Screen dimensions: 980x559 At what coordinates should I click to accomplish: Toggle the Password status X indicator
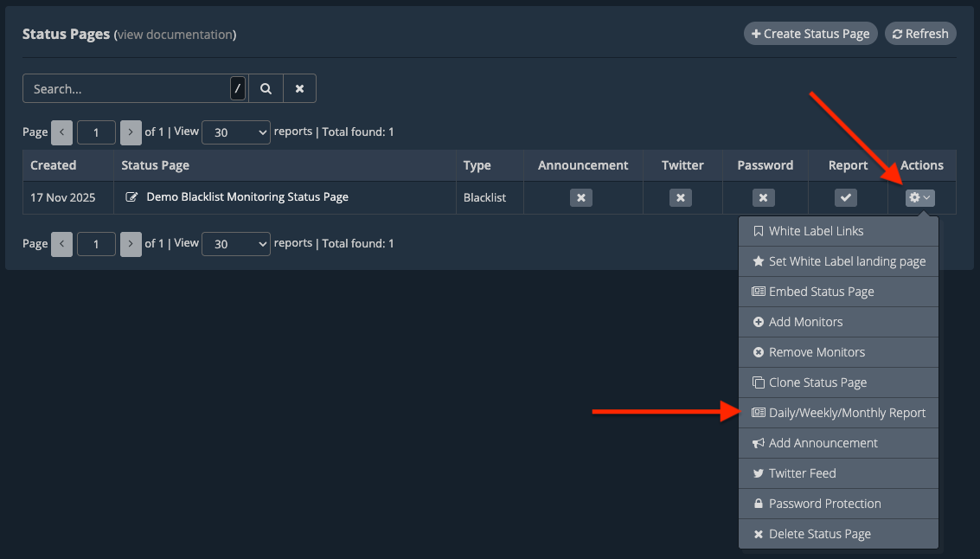[763, 198]
